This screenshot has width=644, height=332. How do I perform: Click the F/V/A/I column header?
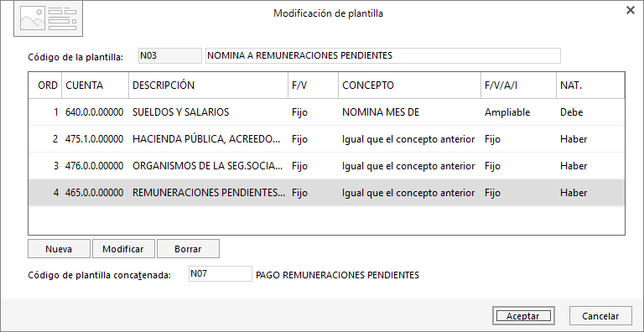[x=519, y=86]
